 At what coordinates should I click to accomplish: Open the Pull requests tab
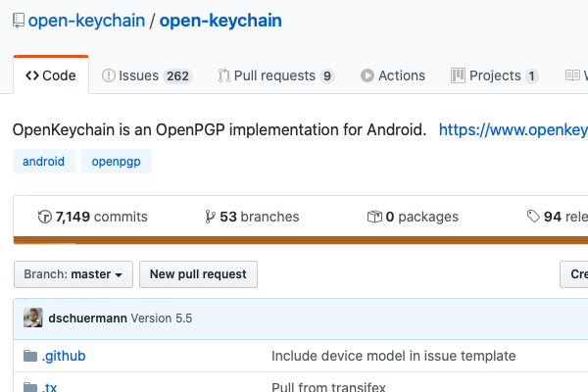tap(275, 75)
